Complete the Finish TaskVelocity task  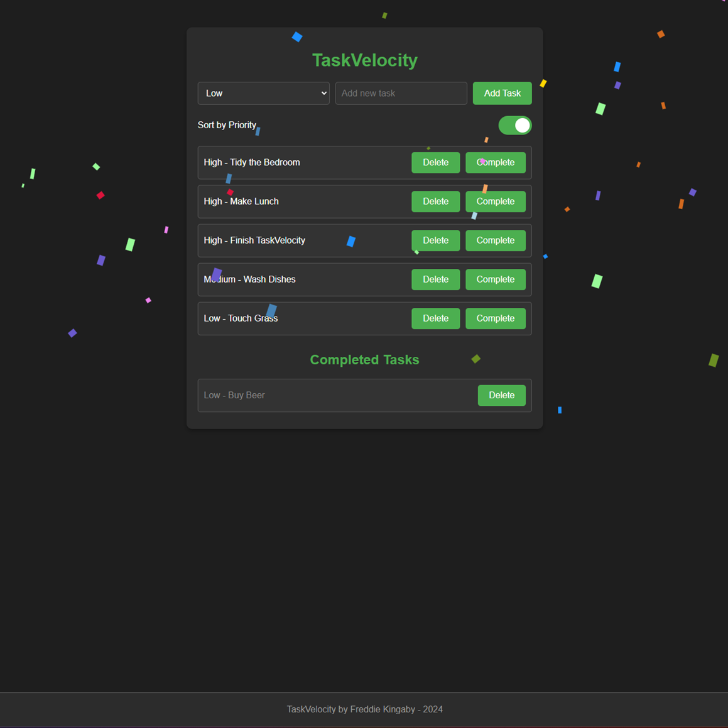coord(495,241)
